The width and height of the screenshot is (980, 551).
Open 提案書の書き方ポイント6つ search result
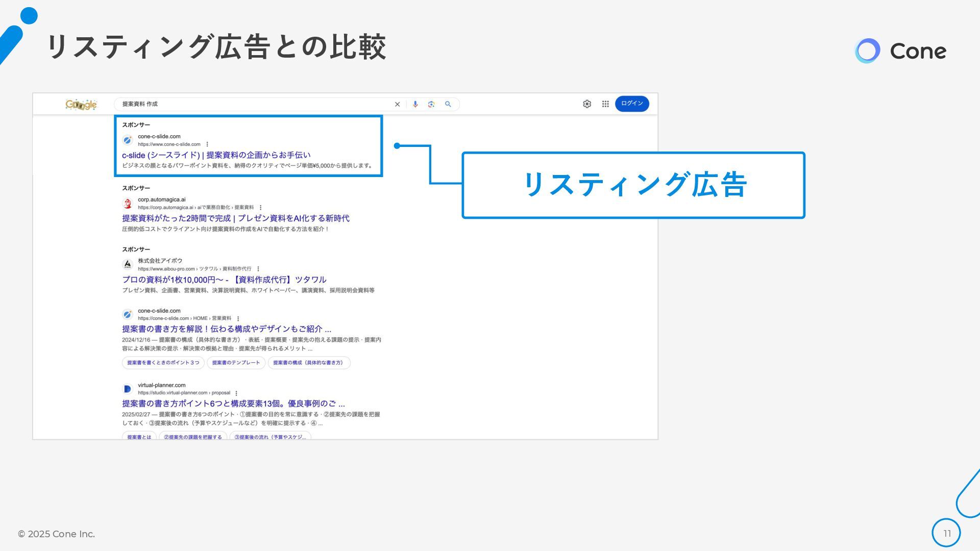click(233, 404)
